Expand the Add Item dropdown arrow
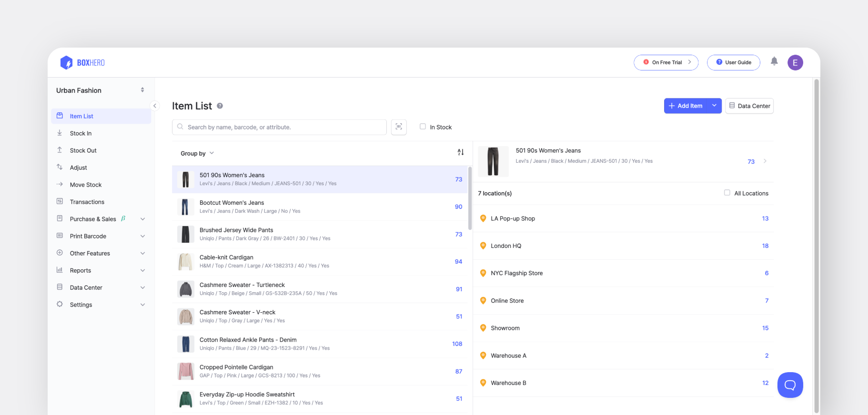Screen dimensions: 868x415 (714, 106)
